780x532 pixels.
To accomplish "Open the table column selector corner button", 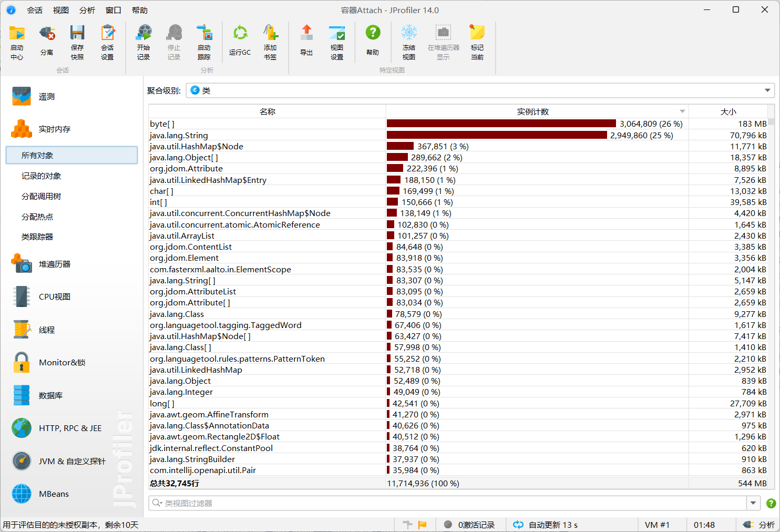I will click(x=771, y=111).
